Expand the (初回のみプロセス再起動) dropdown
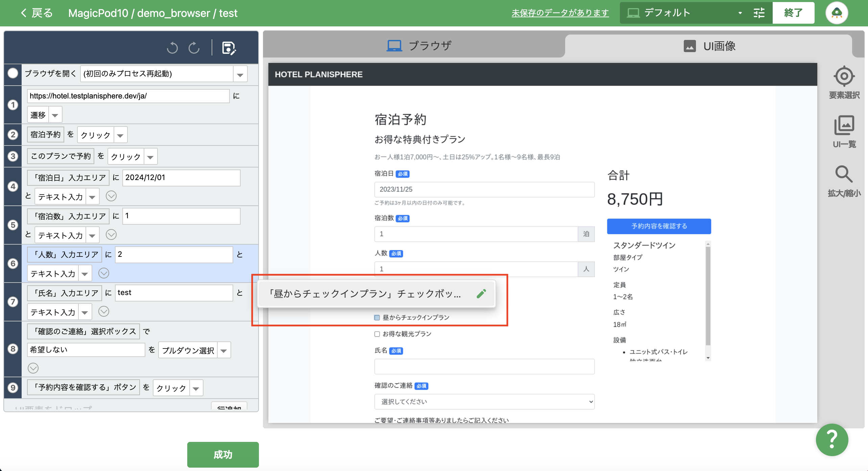Viewport: 868px width, 471px height. click(240, 74)
